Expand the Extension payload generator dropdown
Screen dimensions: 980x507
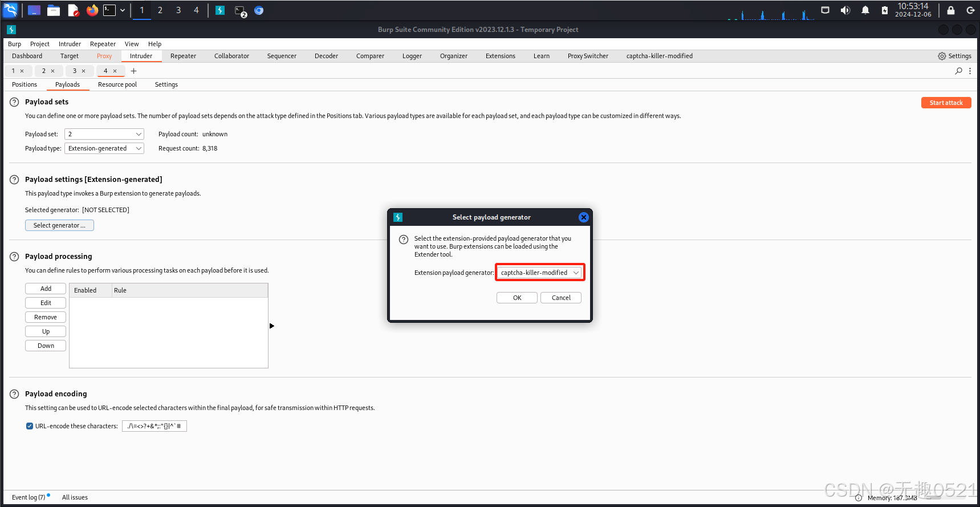540,273
